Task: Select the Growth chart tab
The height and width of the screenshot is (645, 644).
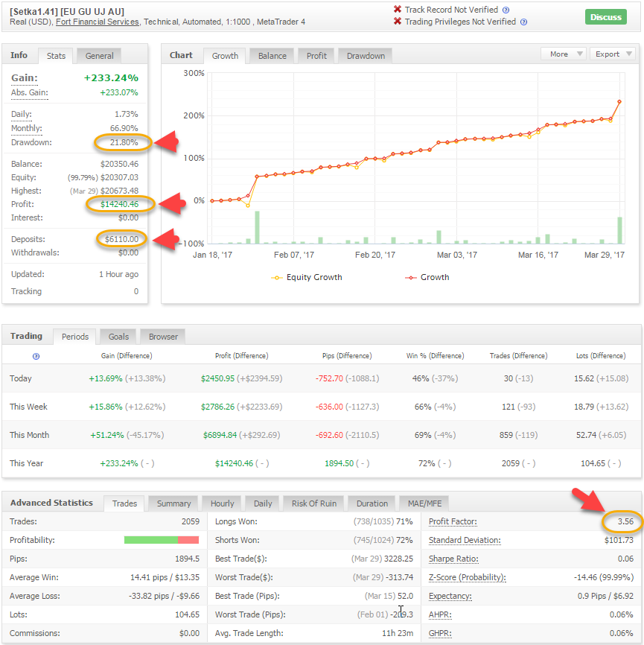Action: click(x=225, y=56)
